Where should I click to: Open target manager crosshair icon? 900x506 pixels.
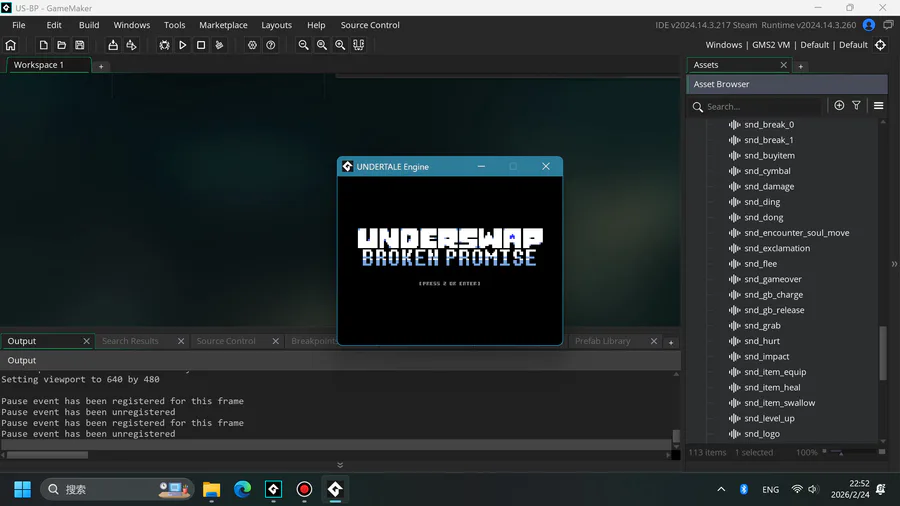point(880,45)
